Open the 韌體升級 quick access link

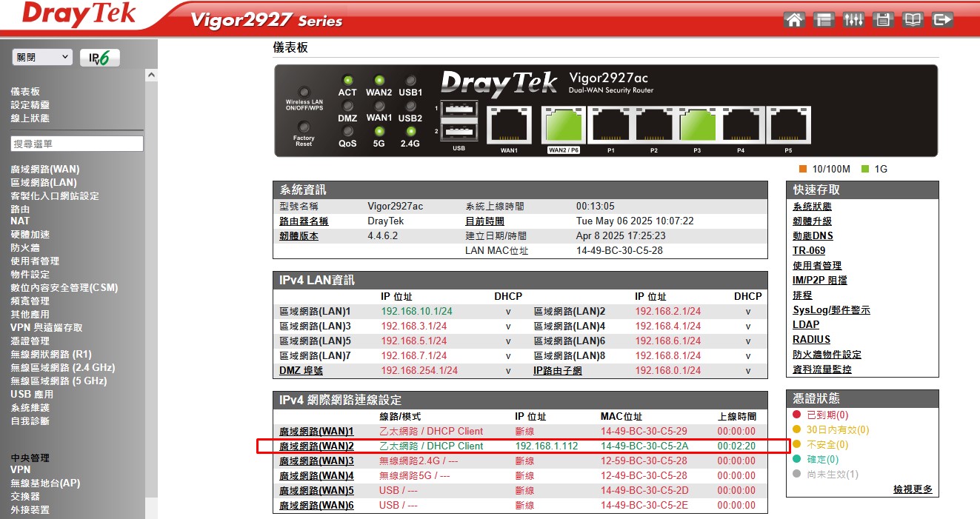pyautogui.click(x=812, y=221)
